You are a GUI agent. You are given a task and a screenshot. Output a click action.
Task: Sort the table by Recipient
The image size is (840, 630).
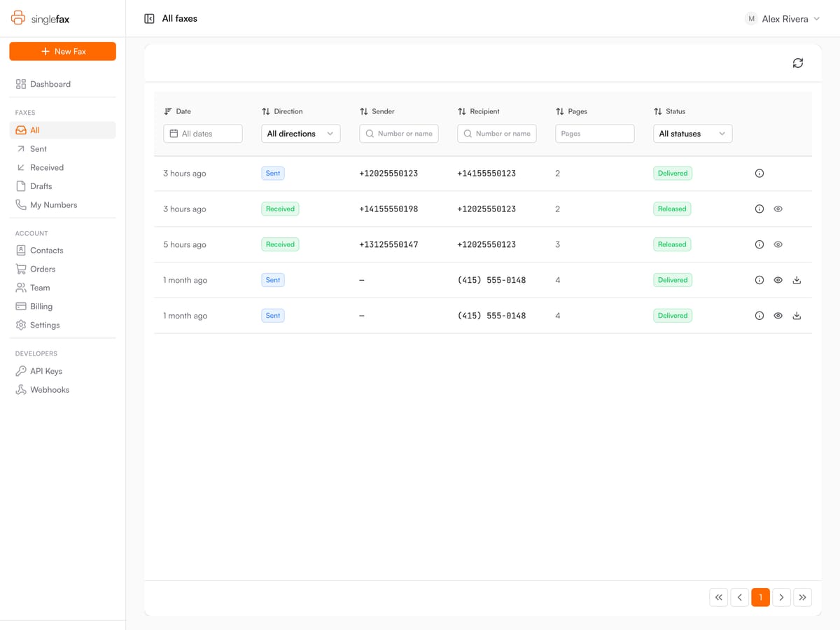point(479,111)
